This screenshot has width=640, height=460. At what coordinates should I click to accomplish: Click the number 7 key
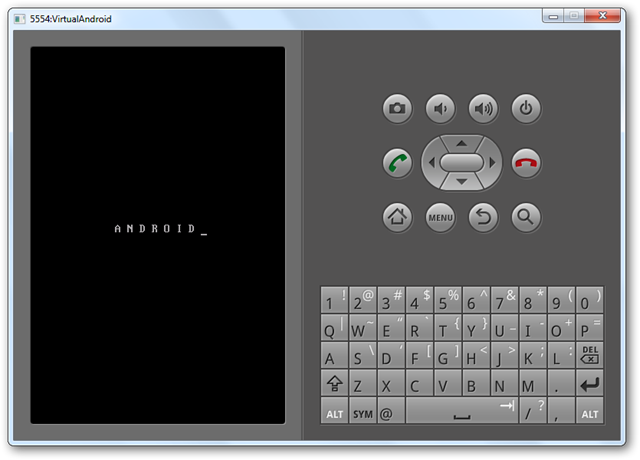coord(504,299)
